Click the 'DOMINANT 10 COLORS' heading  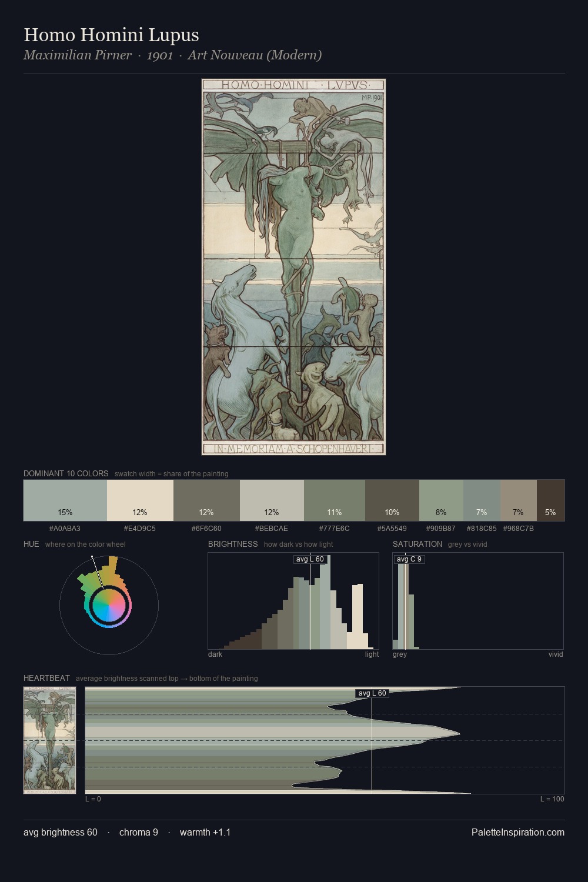(x=66, y=473)
